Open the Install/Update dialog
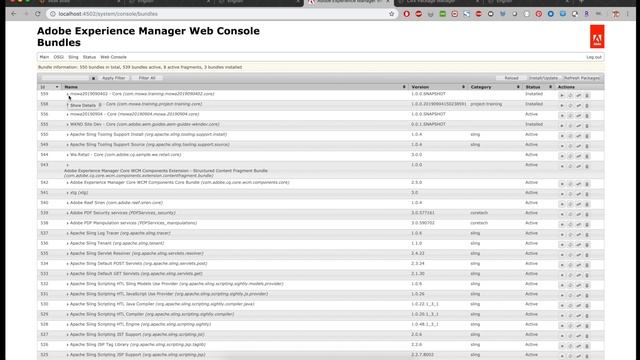 543,78
